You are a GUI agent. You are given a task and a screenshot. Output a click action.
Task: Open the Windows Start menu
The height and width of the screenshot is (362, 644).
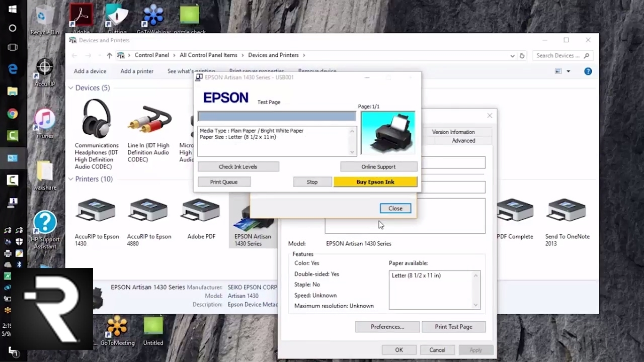pyautogui.click(x=13, y=9)
